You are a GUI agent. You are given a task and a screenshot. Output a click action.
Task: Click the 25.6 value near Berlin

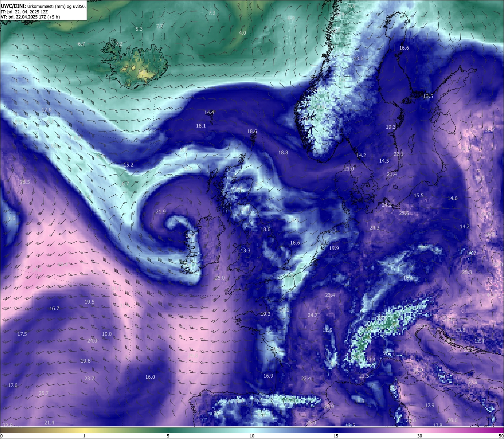[x=404, y=213]
